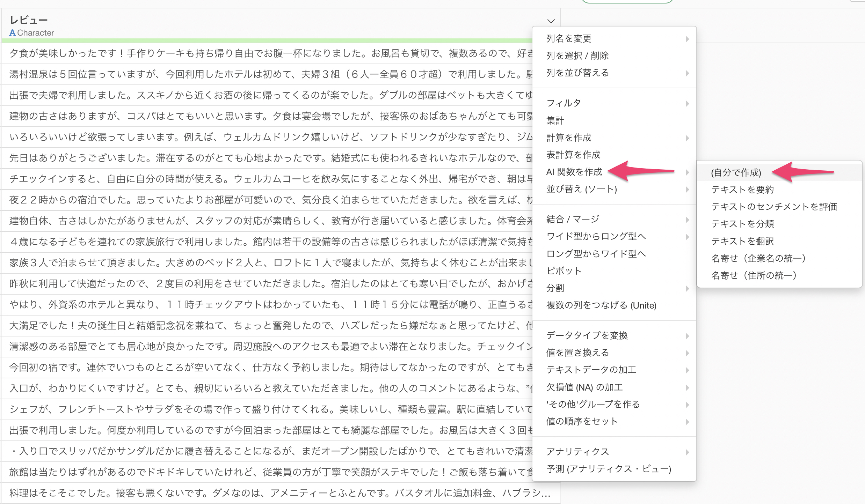This screenshot has width=865, height=504.
Task: Choose (自分で作成) in the AI submenu
Action: (x=736, y=172)
